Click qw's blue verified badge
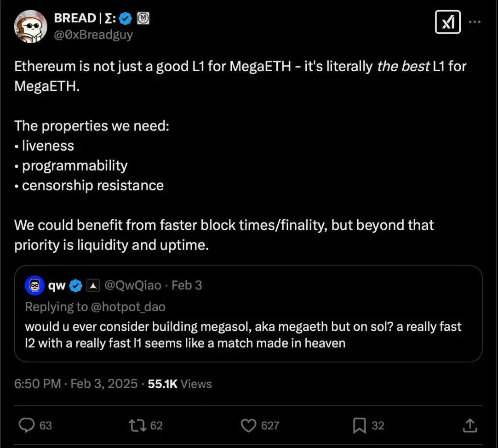Viewport: 498px width, 448px height. pyautogui.click(x=76, y=286)
